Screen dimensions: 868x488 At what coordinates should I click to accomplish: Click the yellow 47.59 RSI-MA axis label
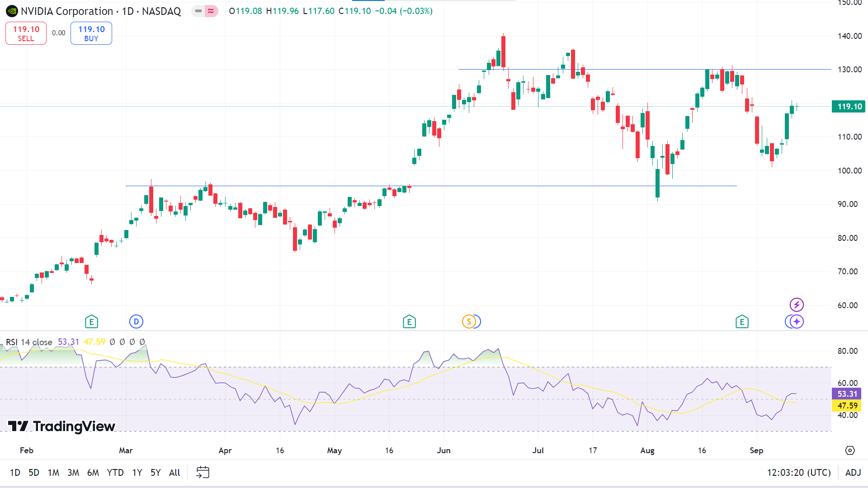(x=847, y=406)
